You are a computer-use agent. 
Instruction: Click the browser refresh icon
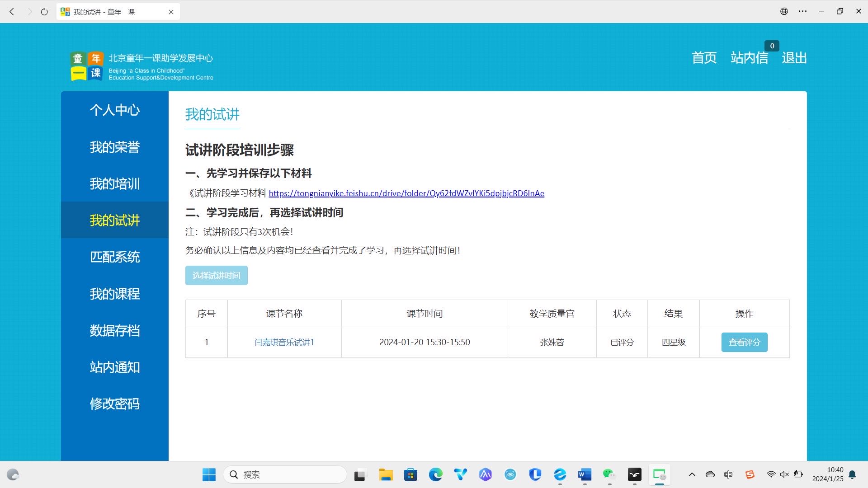[44, 12]
